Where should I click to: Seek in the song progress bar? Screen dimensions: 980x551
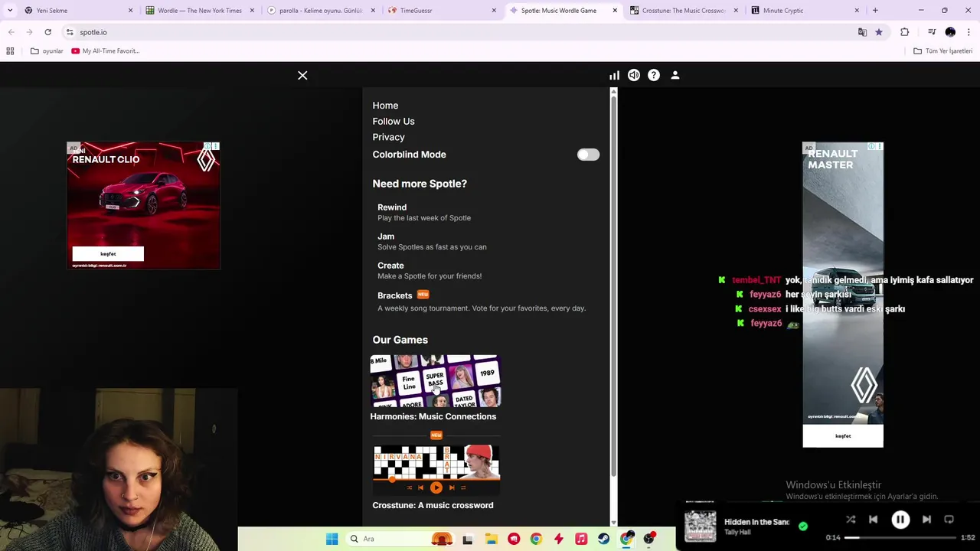pyautogui.click(x=900, y=537)
